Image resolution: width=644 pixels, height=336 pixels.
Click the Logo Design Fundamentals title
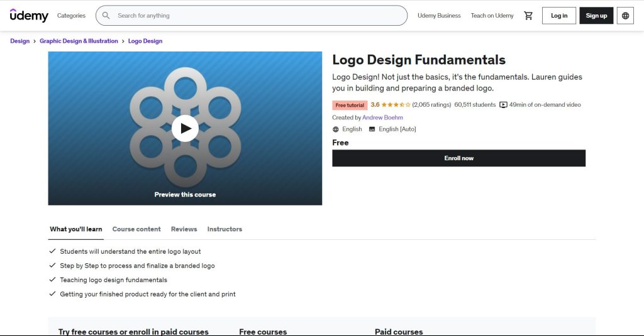tap(419, 60)
